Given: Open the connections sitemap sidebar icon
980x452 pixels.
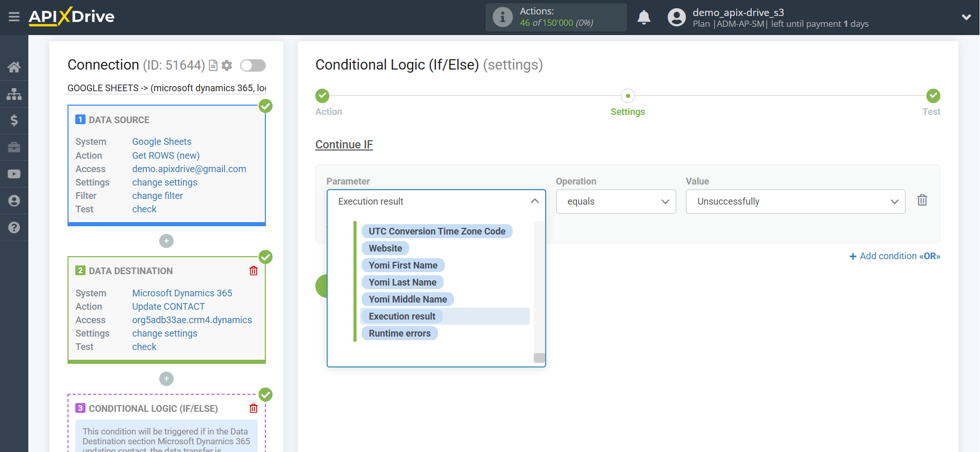Looking at the screenshot, I should pos(14,94).
